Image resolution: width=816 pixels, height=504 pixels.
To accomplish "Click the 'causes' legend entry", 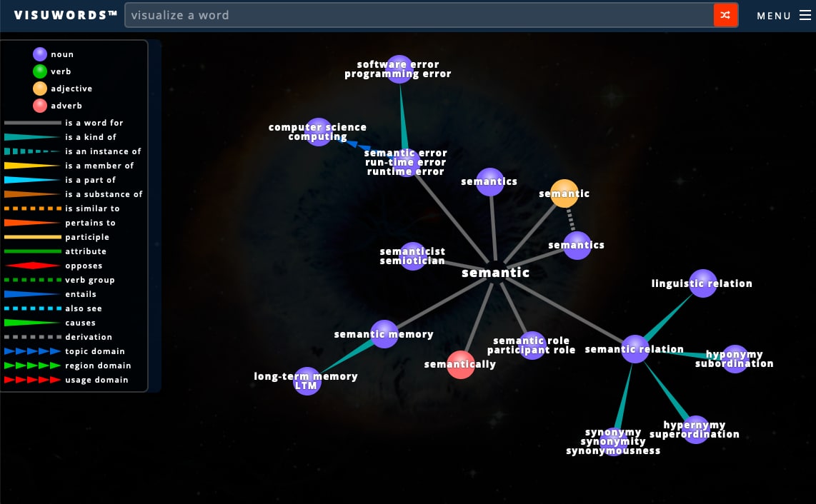I will [49, 323].
